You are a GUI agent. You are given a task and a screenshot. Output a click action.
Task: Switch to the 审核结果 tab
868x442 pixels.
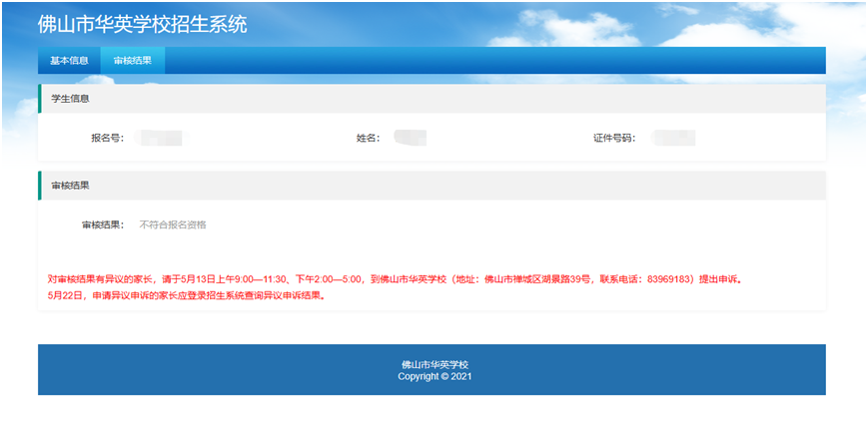133,60
